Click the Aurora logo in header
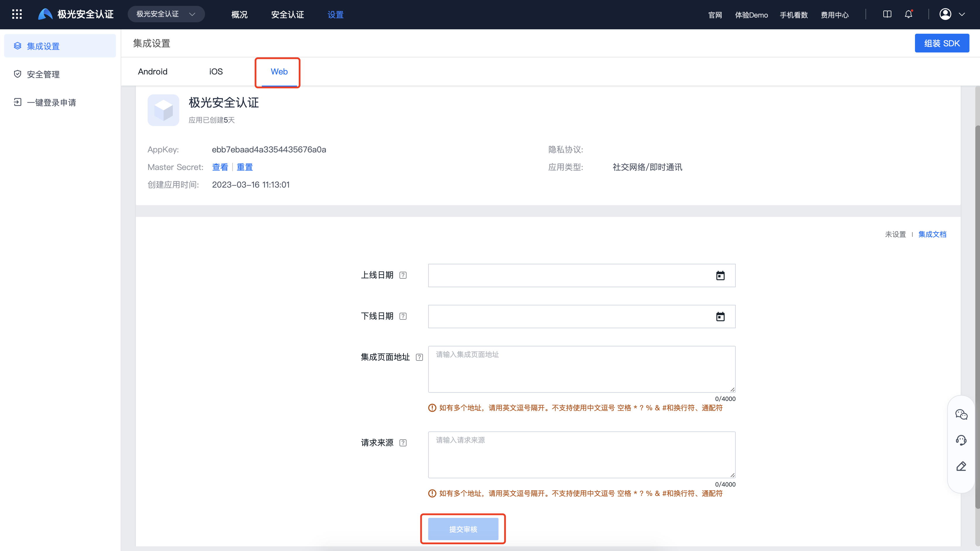 pos(45,14)
